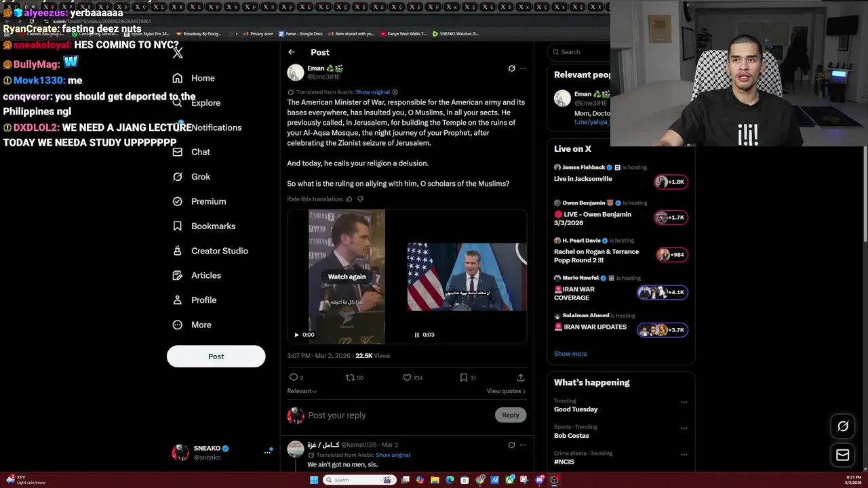Open the SNEAKO account switcher dots
The width and height of the screenshot is (868, 488).
267,452
